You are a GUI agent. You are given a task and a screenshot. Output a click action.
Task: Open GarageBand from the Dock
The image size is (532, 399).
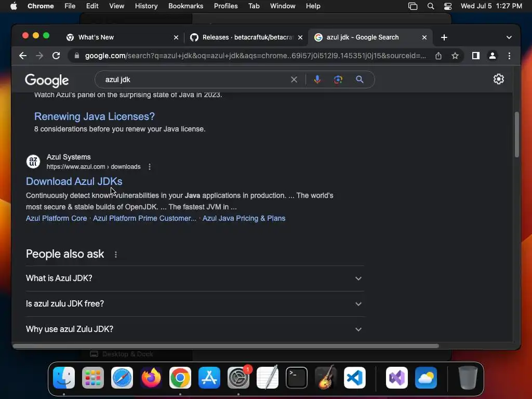(x=326, y=378)
